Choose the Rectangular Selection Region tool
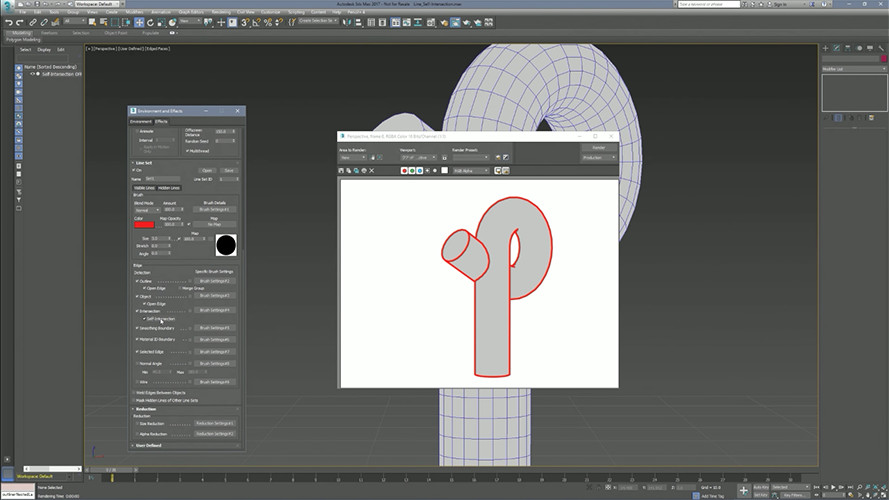The height and width of the screenshot is (500, 889). [115, 23]
